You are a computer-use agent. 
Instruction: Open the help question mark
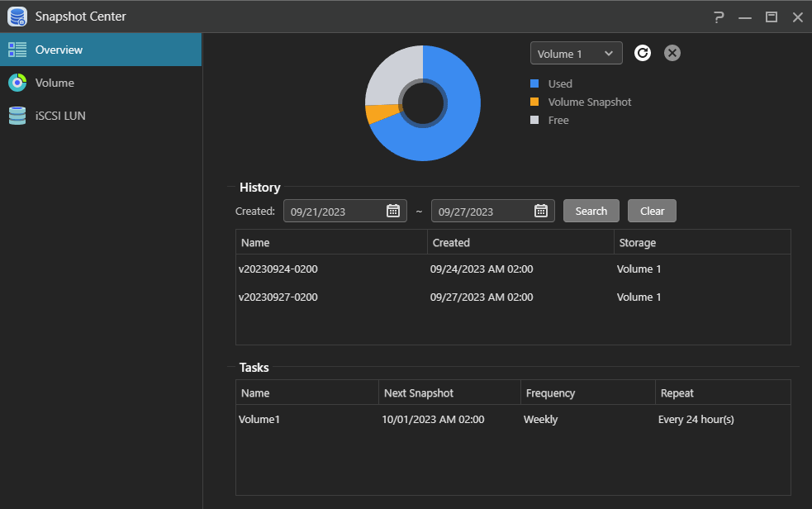click(x=719, y=17)
